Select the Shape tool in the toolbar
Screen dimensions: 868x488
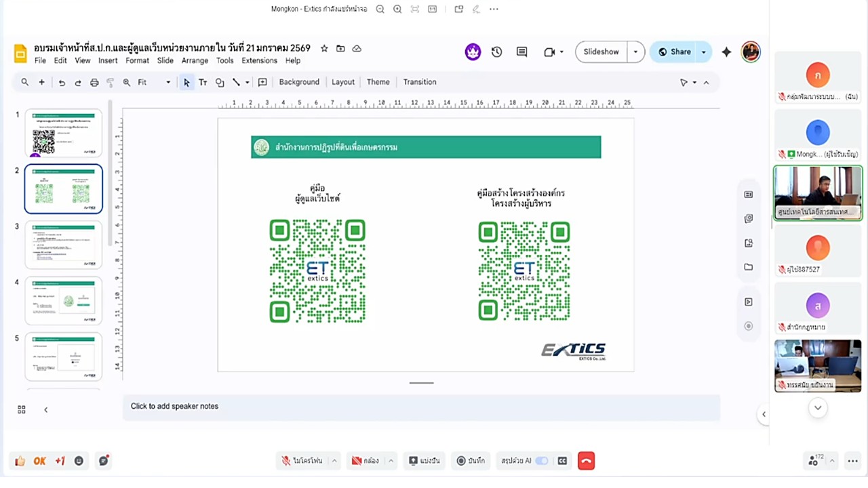[x=220, y=83]
